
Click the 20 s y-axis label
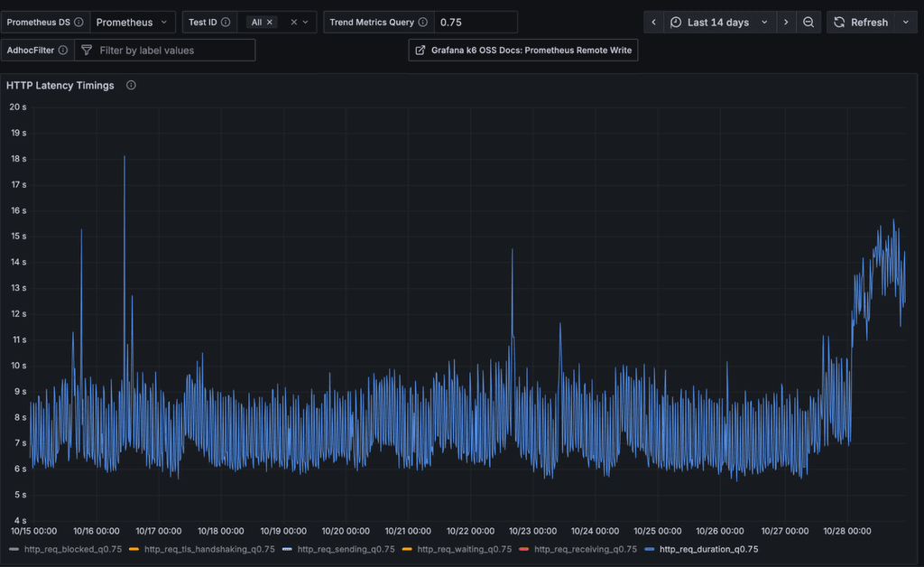18,107
